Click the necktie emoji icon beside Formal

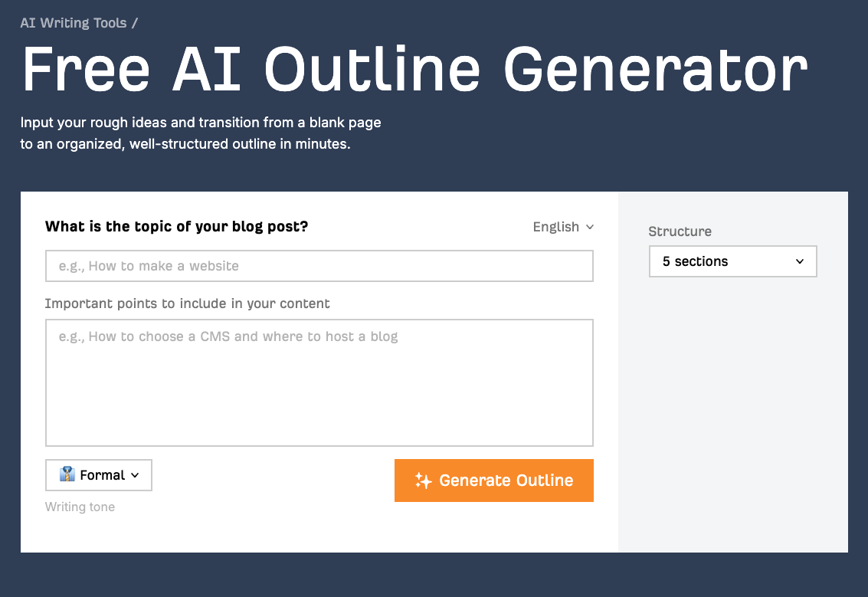[67, 474]
